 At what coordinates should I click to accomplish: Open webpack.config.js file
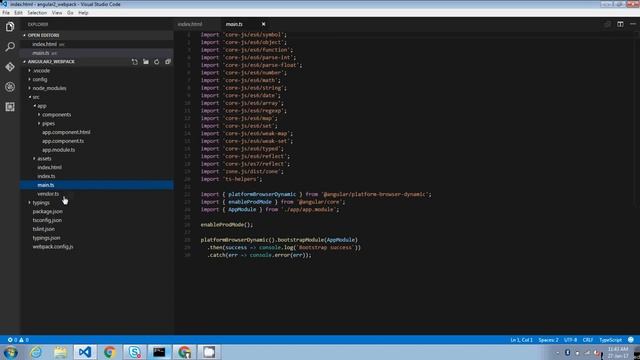click(x=53, y=247)
